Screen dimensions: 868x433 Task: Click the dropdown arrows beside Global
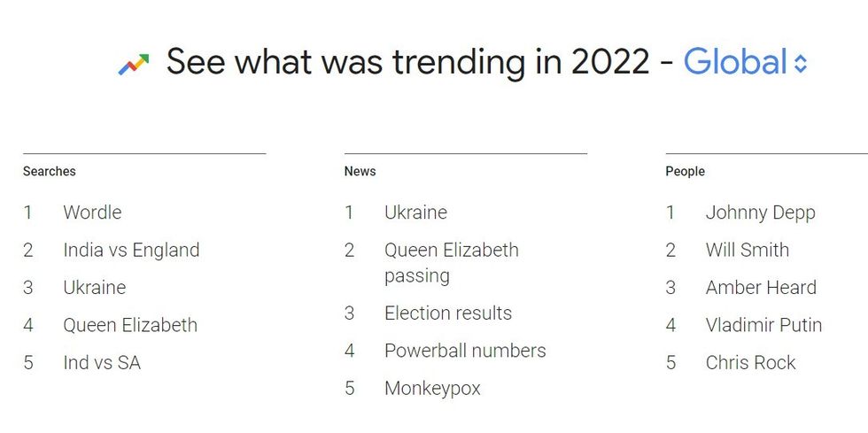[x=801, y=64]
